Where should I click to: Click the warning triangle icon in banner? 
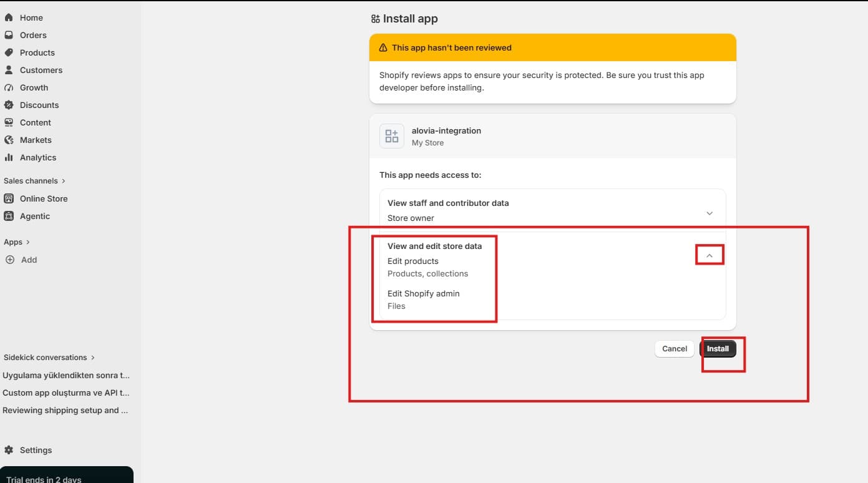tap(383, 47)
